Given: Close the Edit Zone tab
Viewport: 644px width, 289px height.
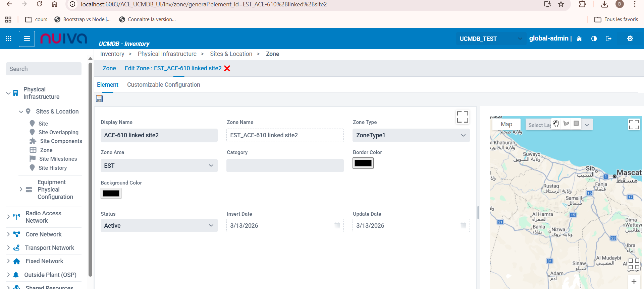Looking at the screenshot, I should 227,68.
